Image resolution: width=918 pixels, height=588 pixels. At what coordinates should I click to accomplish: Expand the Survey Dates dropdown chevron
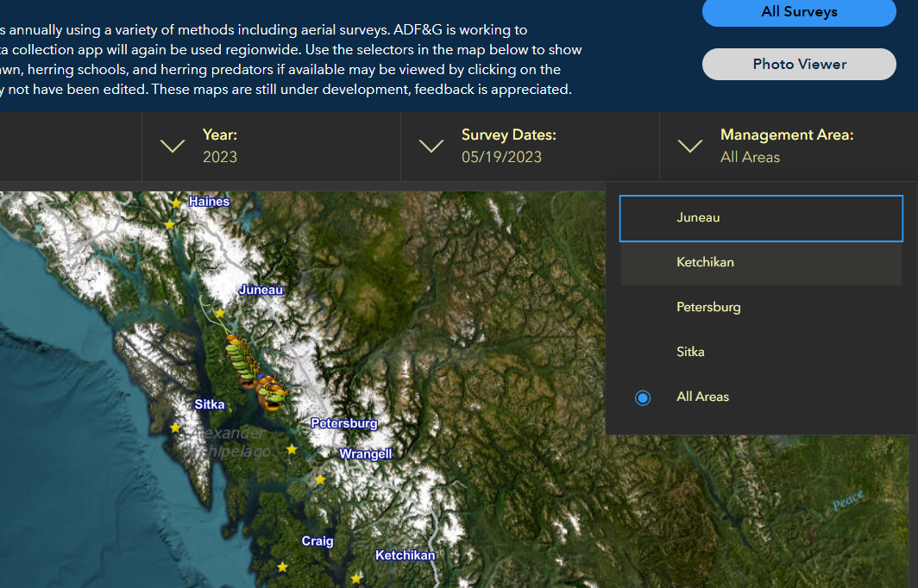tap(431, 147)
